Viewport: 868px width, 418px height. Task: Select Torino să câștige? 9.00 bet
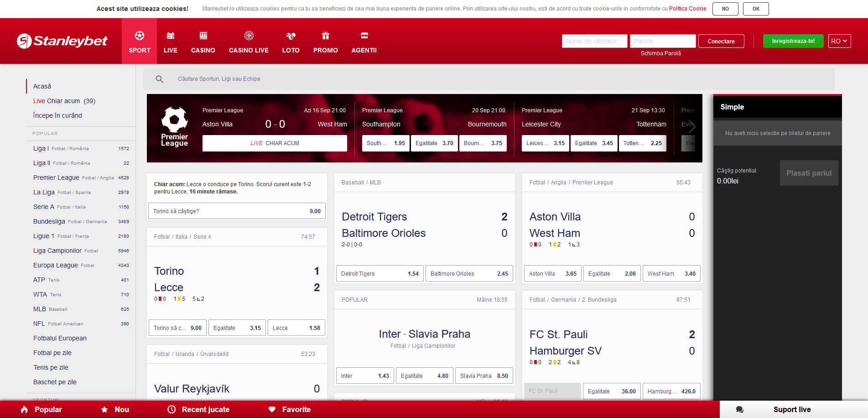pos(237,211)
